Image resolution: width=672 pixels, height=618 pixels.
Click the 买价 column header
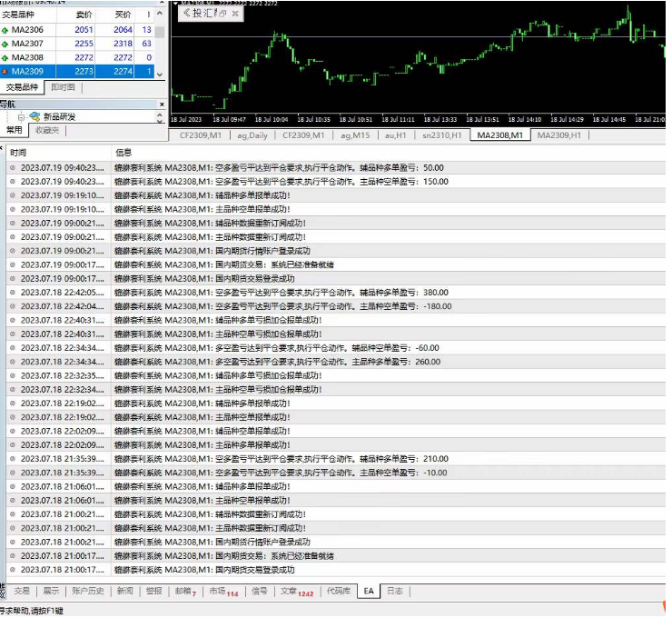click(x=114, y=15)
